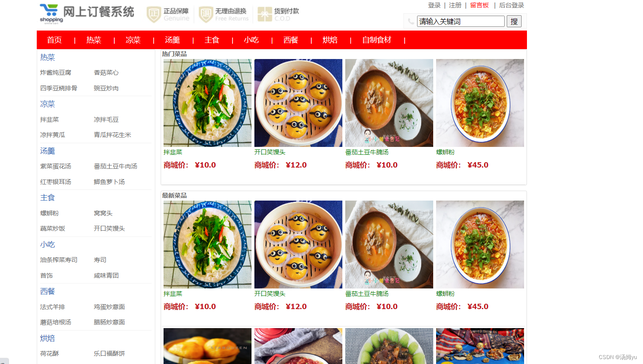This screenshot has height=364, width=643.
Task: Open the 烘焙 navigation menu item
Action: click(330, 40)
